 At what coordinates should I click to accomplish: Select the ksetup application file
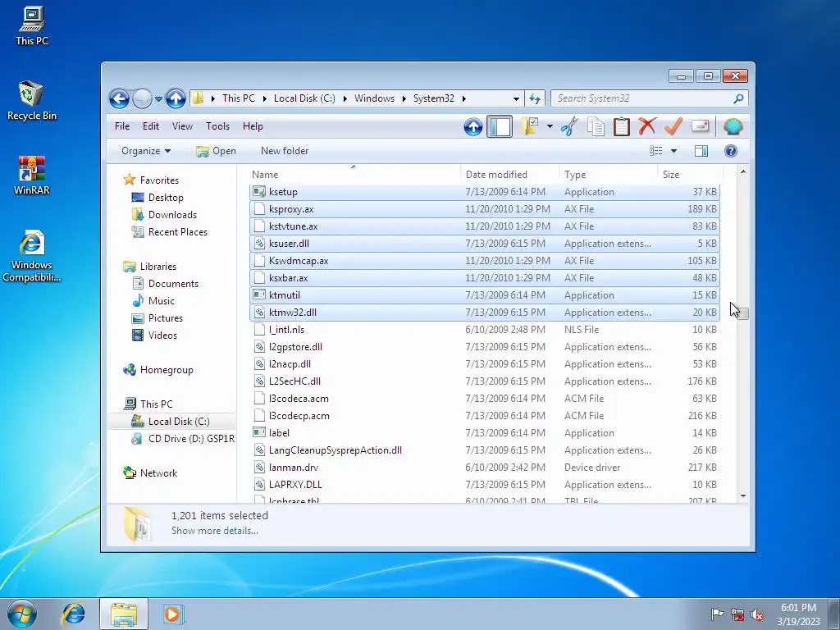(x=484, y=192)
